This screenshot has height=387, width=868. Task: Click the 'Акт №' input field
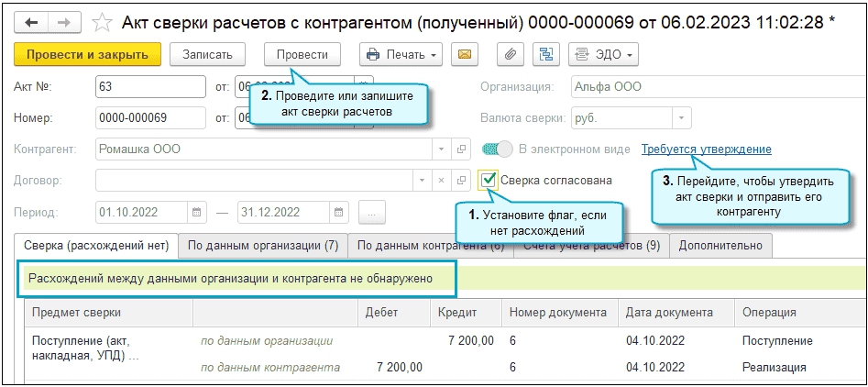[x=149, y=87]
